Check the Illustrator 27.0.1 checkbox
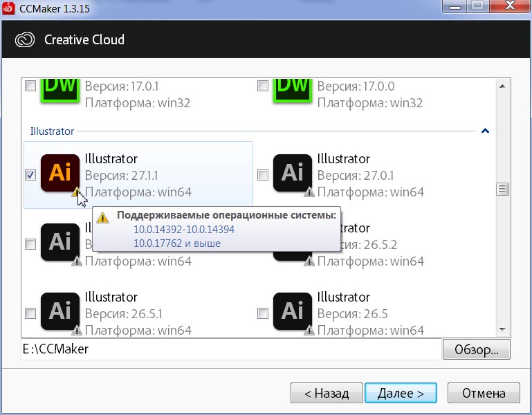The width and height of the screenshot is (532, 415). tap(263, 175)
